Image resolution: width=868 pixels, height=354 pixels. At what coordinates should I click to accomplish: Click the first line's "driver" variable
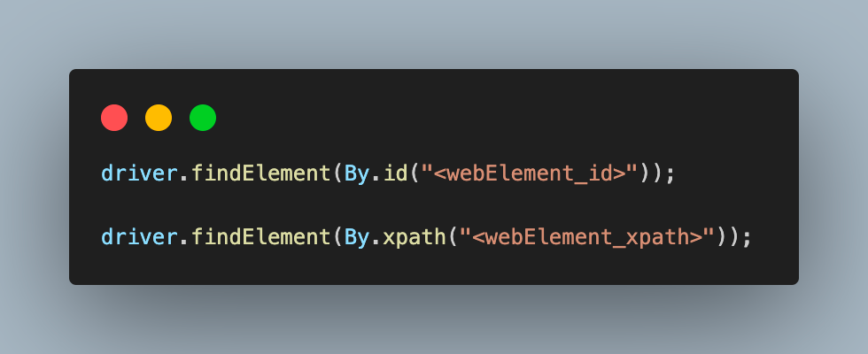tap(140, 173)
